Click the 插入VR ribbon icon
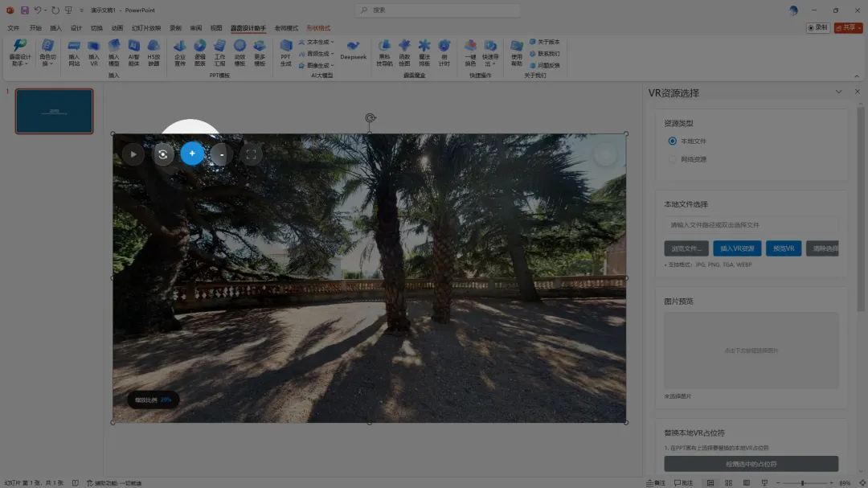Image resolution: width=868 pixels, height=488 pixels. (x=93, y=52)
